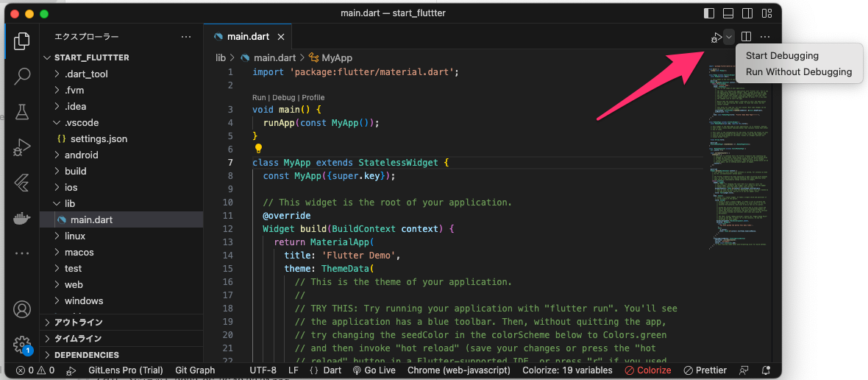Viewport: 868px width, 380px height.
Task: Open Explorer panel More Actions ellipsis
Action: 186,37
